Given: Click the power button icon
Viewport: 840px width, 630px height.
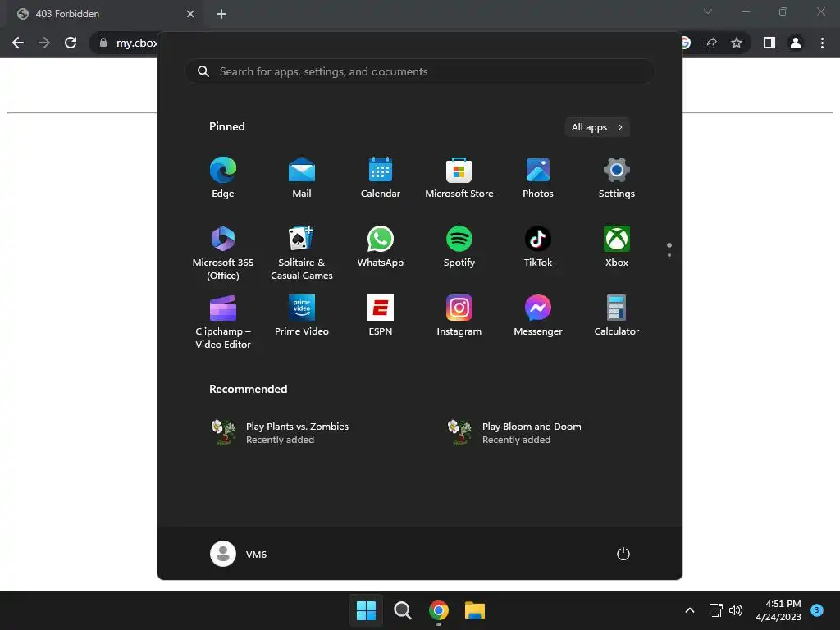Looking at the screenshot, I should 623,554.
